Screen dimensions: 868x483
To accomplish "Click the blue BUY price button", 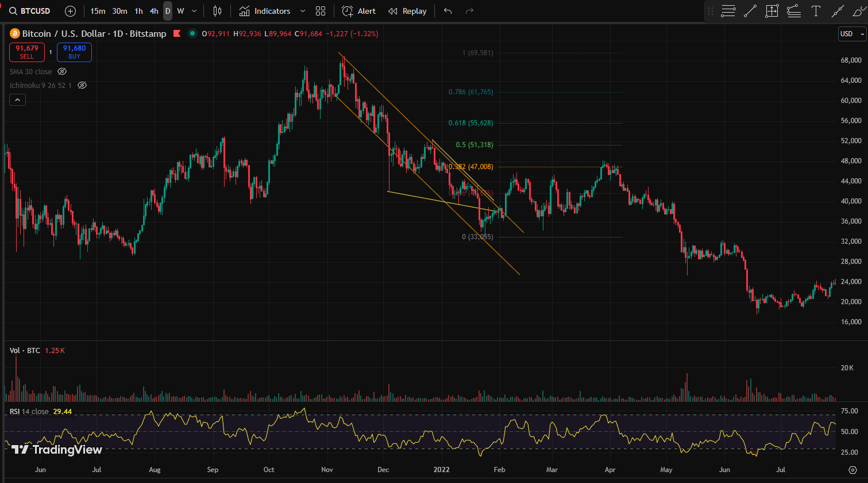I will [74, 52].
